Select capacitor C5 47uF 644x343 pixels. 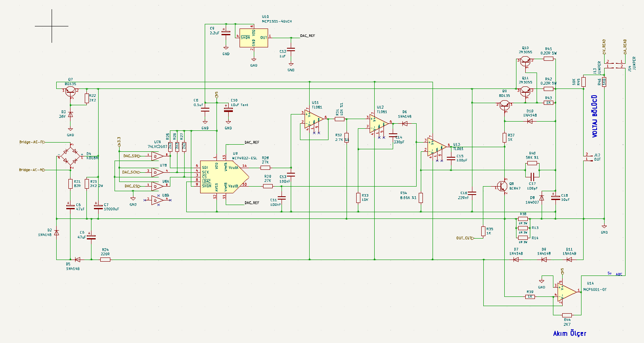click(x=70, y=206)
